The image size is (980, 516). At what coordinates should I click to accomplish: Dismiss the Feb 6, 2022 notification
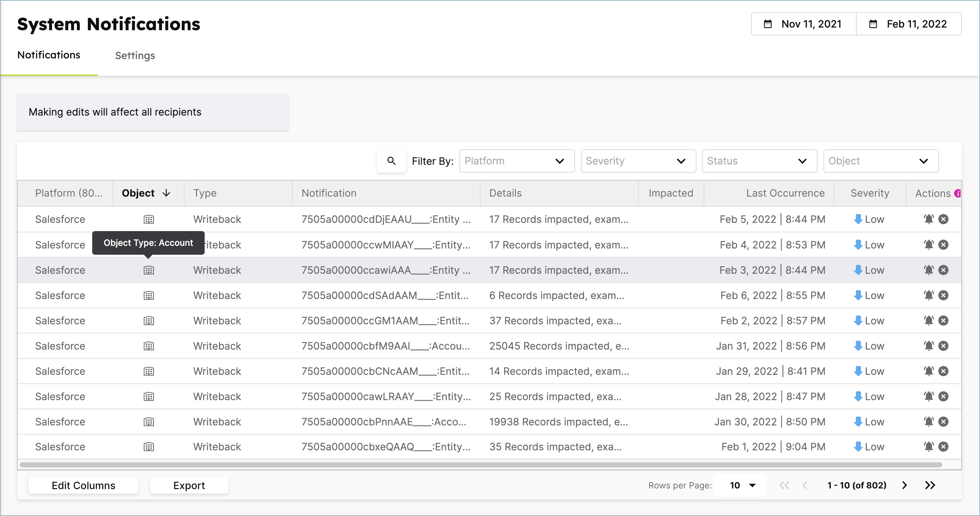coord(943,295)
